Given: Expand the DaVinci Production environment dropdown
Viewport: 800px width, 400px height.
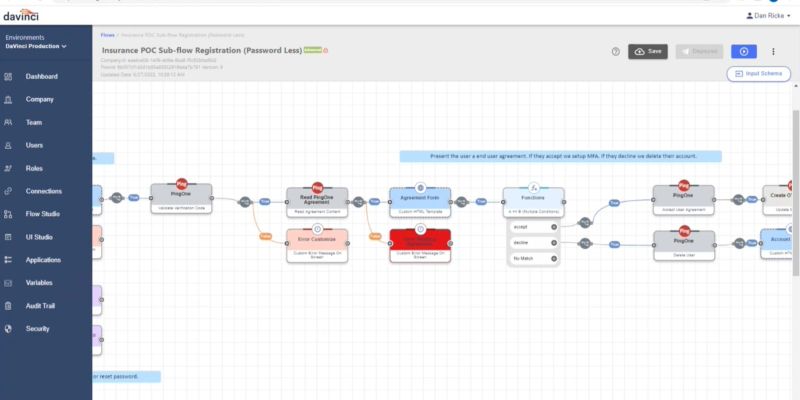Looking at the screenshot, I should (x=36, y=46).
